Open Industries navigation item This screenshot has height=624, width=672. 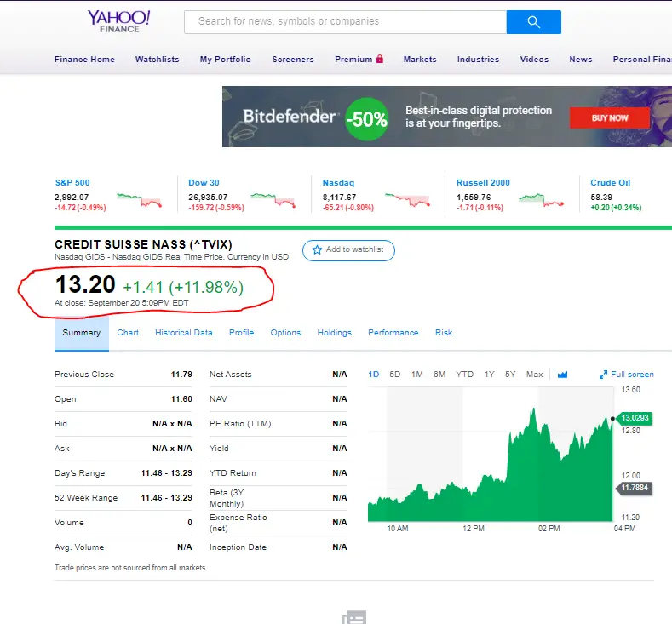coord(479,59)
